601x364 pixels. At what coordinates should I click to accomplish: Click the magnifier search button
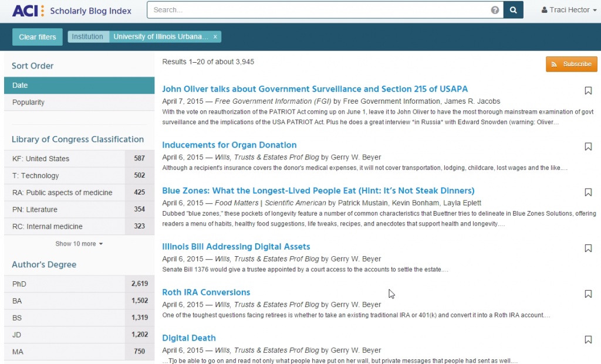click(513, 10)
